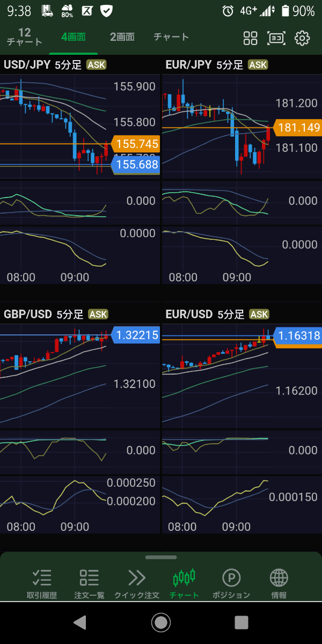Viewport: 322px width, 644px height.
Task: Tap the landscape screen mode icon
Action: [x=276, y=38]
